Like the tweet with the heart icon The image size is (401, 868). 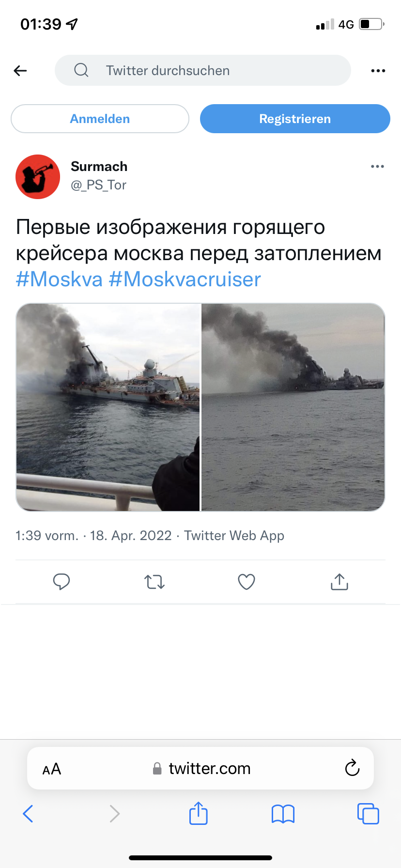click(x=247, y=581)
